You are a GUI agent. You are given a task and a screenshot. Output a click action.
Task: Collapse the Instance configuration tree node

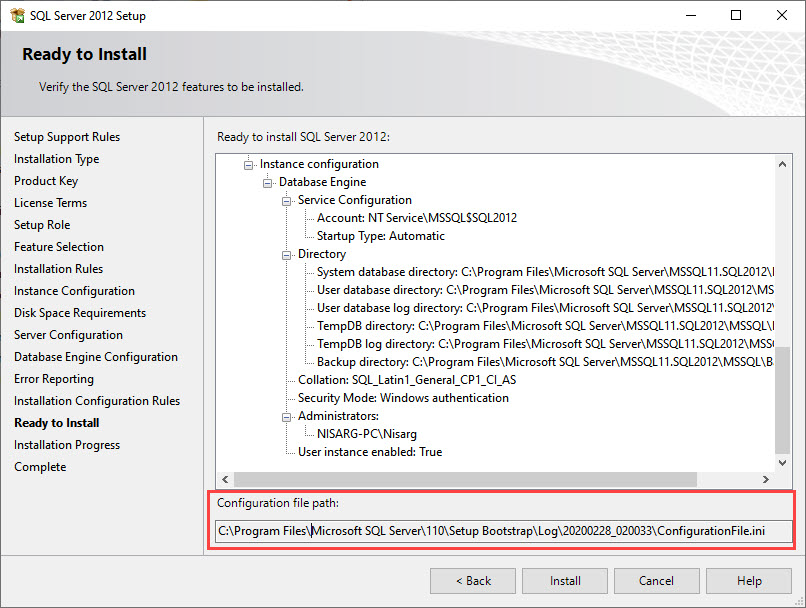[x=250, y=164]
